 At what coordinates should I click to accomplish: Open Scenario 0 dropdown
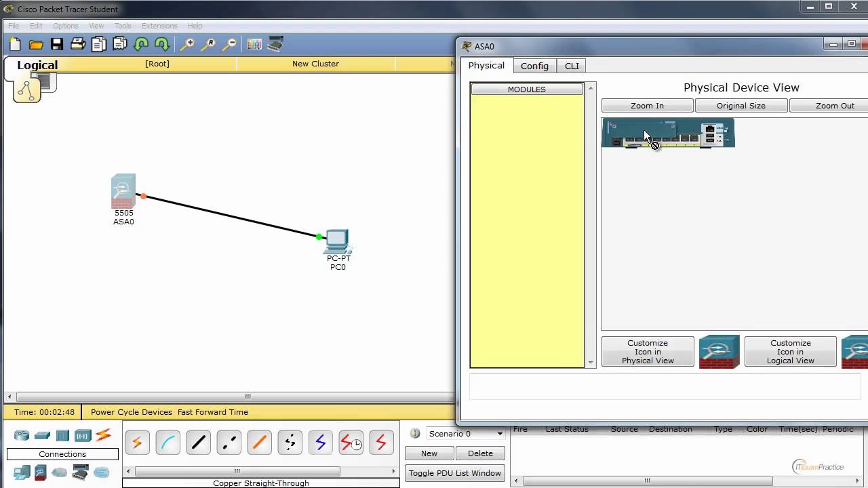click(466, 434)
